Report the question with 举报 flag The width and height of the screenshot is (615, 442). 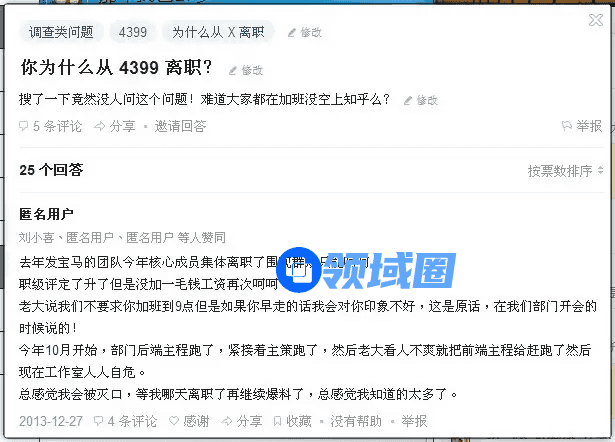[x=582, y=126]
